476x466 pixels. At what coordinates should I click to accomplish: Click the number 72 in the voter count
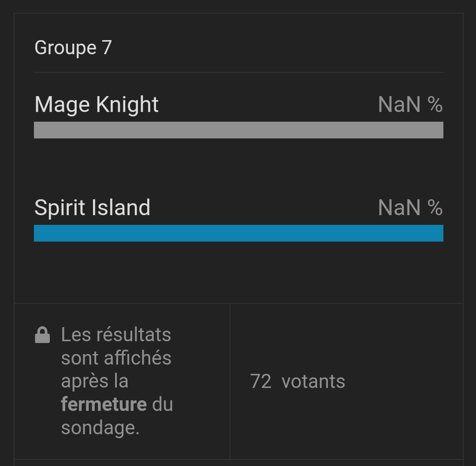[260, 381]
